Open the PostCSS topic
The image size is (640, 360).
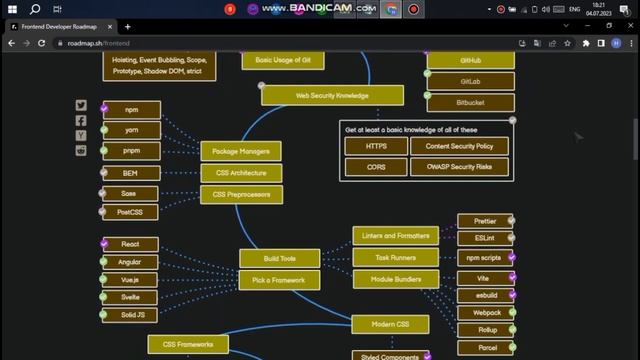tap(129, 212)
